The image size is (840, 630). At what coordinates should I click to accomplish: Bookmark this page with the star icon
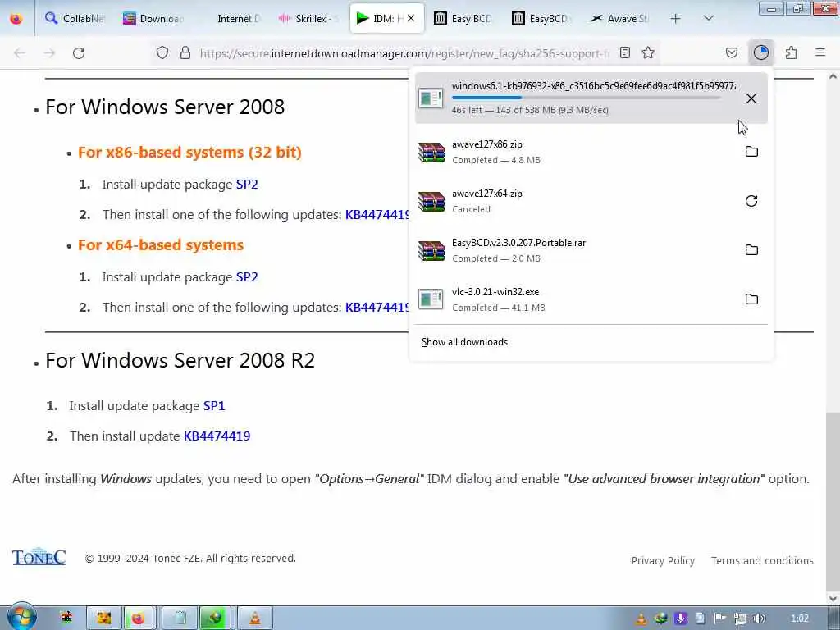tap(648, 52)
